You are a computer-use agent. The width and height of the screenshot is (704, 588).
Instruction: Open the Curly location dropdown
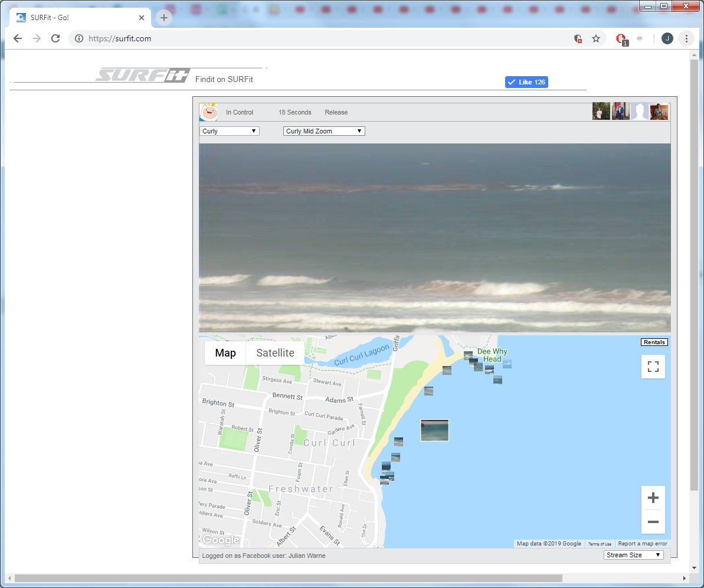[230, 131]
